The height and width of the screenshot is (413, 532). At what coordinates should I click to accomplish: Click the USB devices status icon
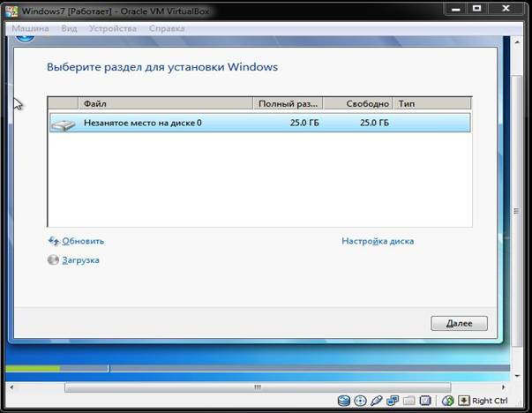pyautogui.click(x=376, y=401)
